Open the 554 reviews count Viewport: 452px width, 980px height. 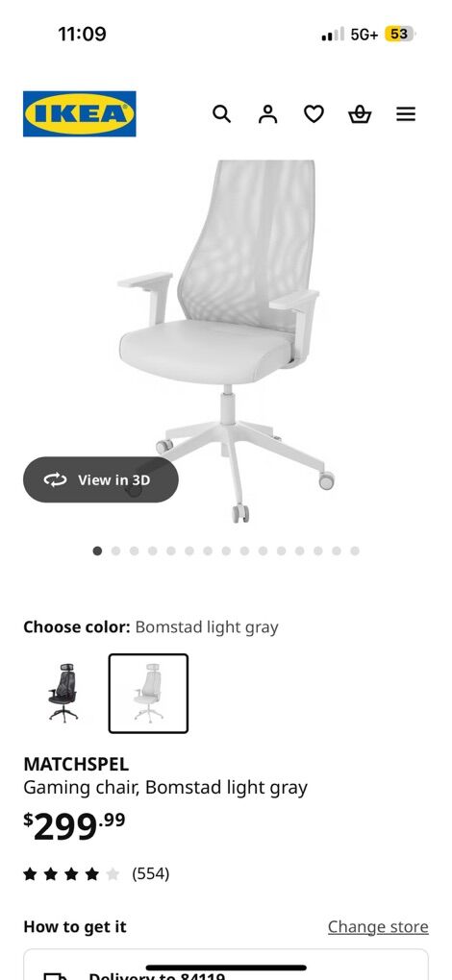click(151, 873)
